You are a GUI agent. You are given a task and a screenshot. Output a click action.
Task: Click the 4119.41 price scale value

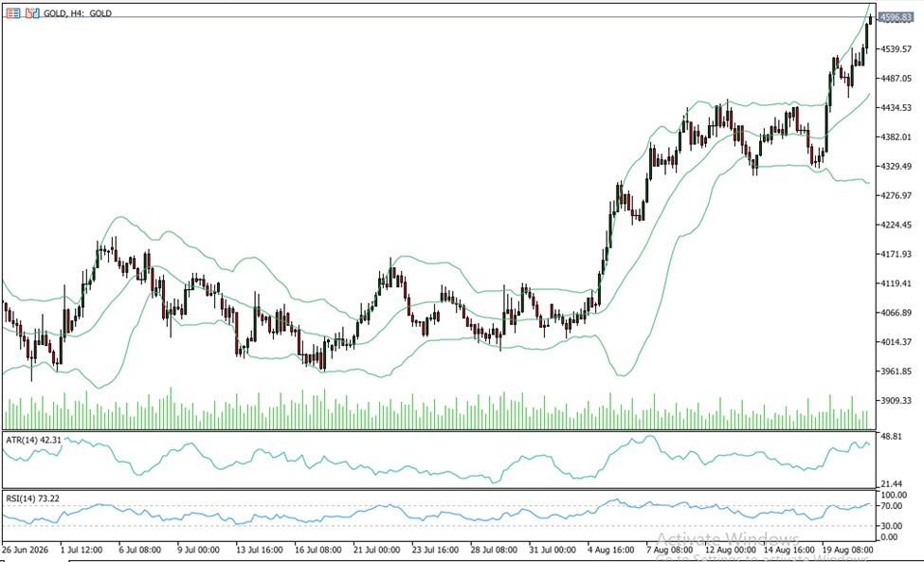[896, 283]
